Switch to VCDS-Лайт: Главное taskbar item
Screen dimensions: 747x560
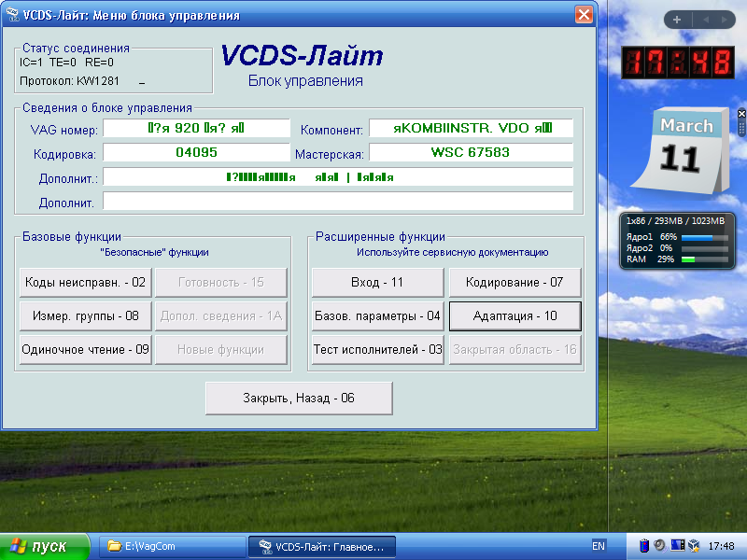322,547
